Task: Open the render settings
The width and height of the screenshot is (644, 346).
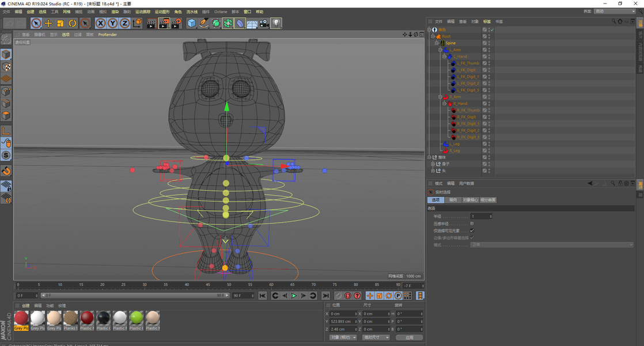Action: point(177,24)
